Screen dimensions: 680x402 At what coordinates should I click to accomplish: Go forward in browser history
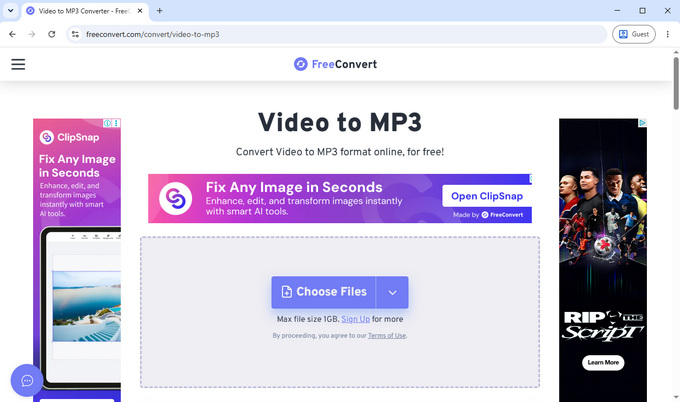pyautogui.click(x=32, y=34)
